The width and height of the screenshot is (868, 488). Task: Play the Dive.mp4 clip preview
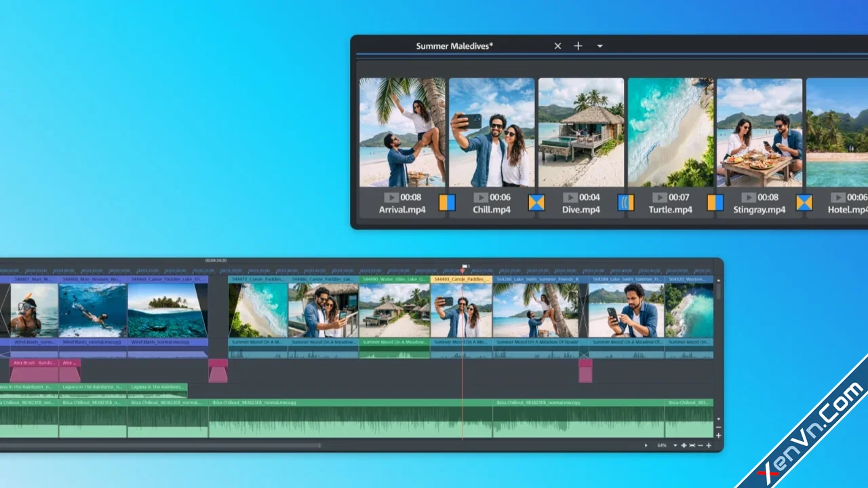[570, 198]
